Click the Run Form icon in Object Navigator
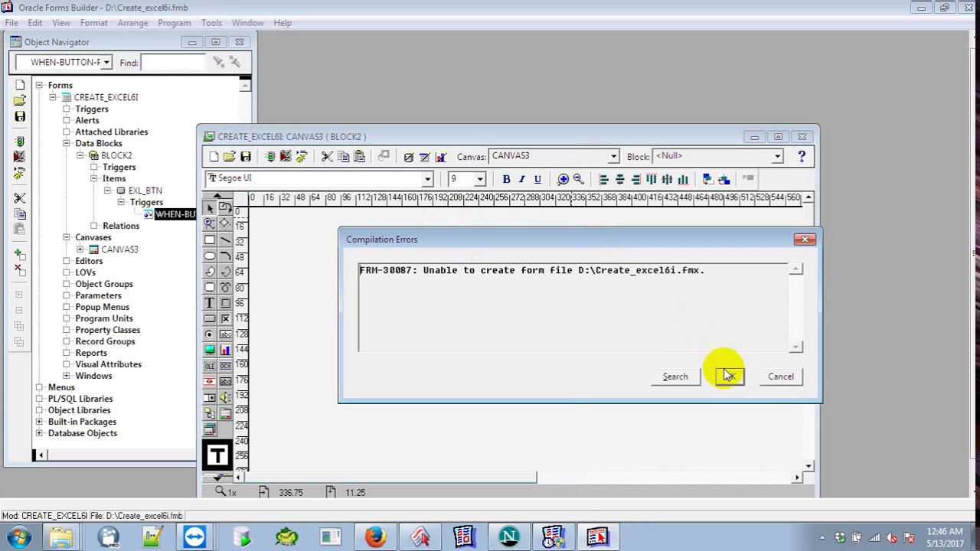 [20, 142]
